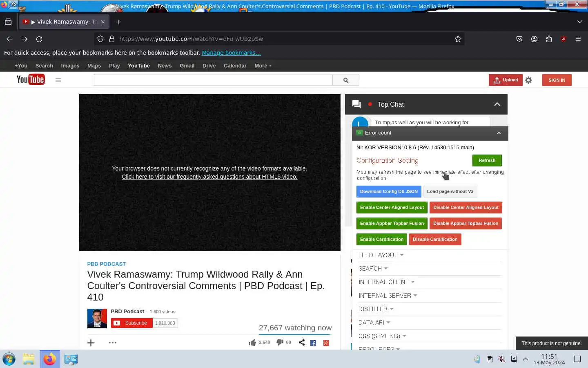This screenshot has width=588, height=368.
Task: Open PBD PODCAST channel link above title
Action: [x=106, y=264]
